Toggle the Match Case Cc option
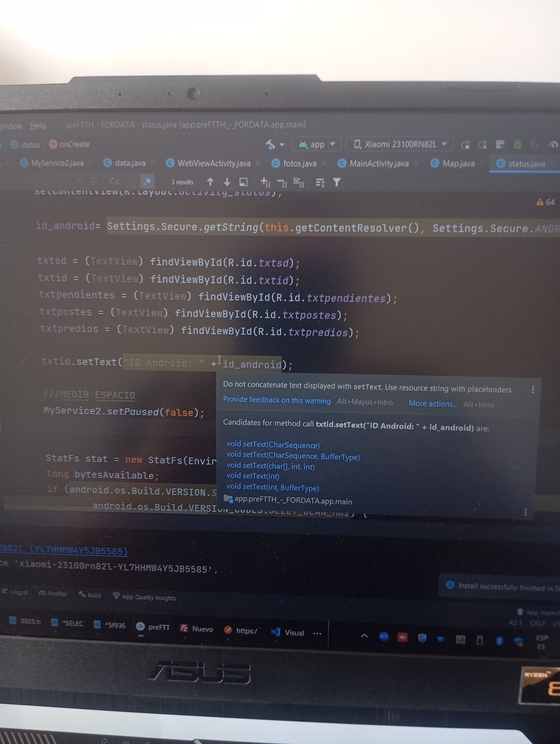This screenshot has height=744, width=560. click(115, 181)
